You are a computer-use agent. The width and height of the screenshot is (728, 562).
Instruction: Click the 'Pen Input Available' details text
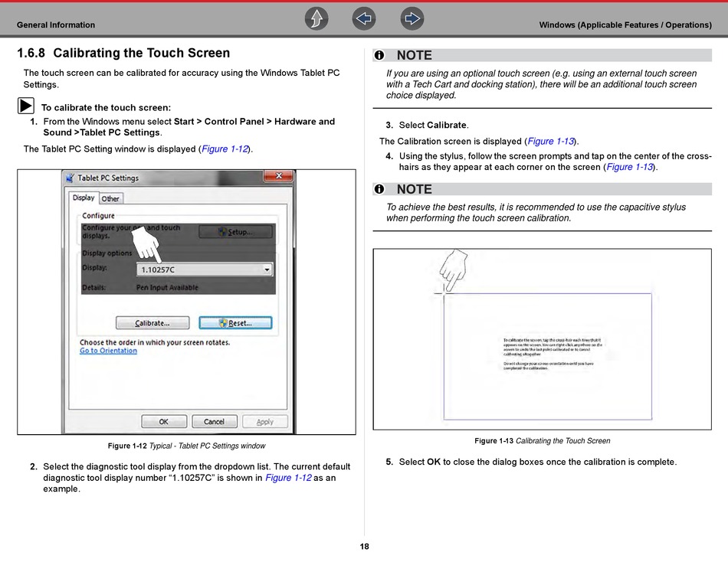[x=167, y=288]
